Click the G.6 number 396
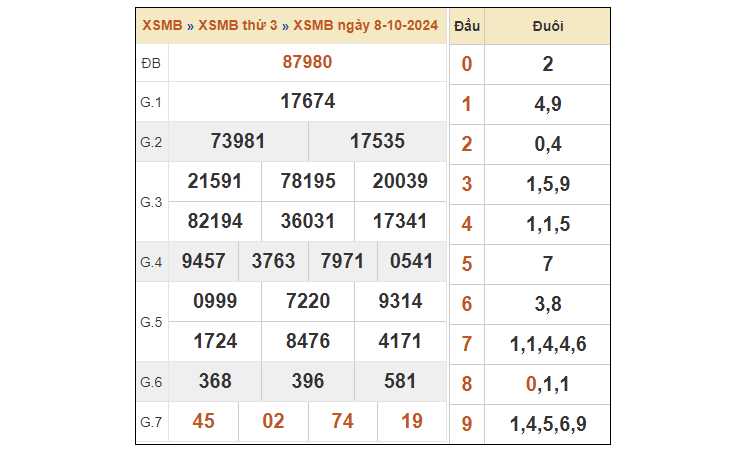The width and height of the screenshot is (730, 456). pyautogui.click(x=307, y=381)
